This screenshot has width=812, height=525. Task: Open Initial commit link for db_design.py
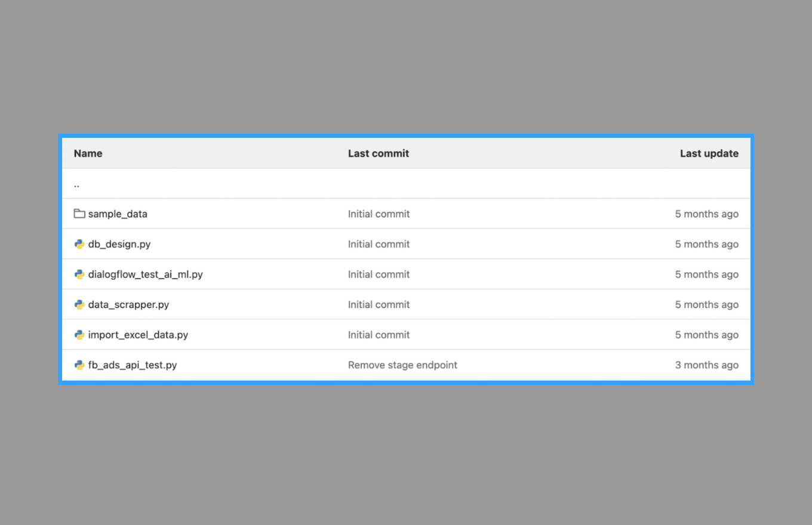click(379, 244)
